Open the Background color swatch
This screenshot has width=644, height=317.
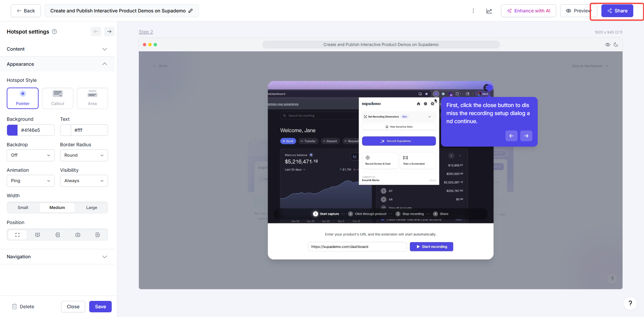pyautogui.click(x=12, y=130)
